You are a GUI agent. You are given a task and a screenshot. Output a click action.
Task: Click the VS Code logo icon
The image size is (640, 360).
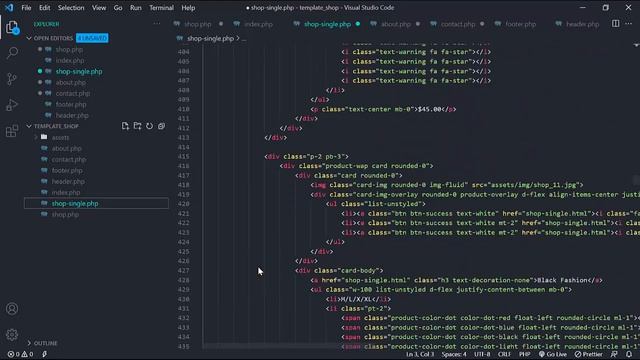[9, 8]
